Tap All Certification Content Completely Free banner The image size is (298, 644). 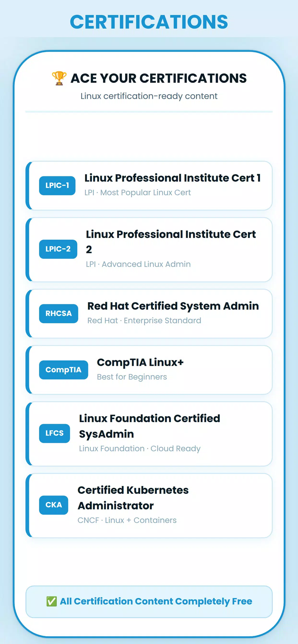149,602
